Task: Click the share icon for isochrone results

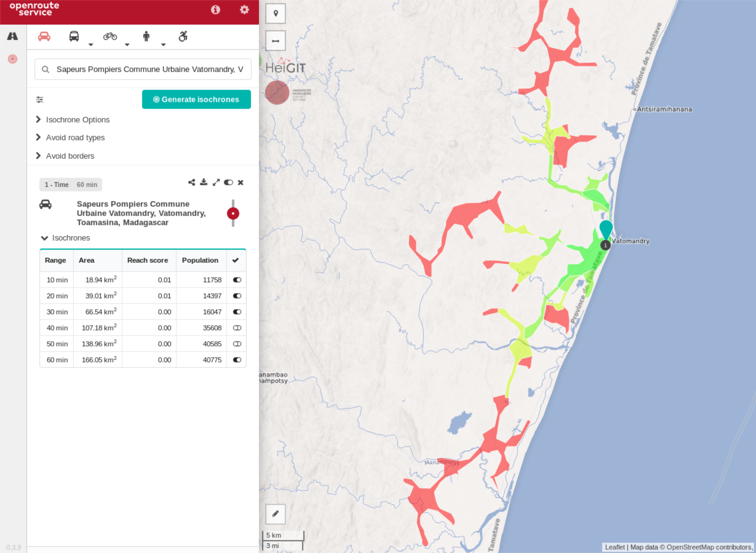Action: tap(191, 183)
